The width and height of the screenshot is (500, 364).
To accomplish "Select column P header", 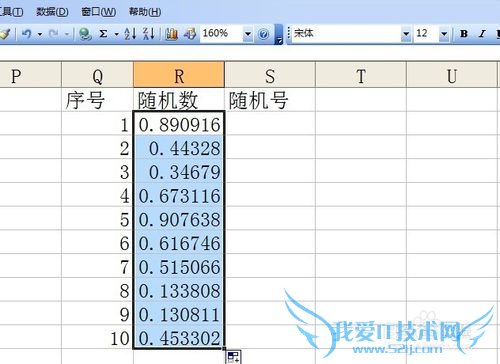I will click(30, 75).
